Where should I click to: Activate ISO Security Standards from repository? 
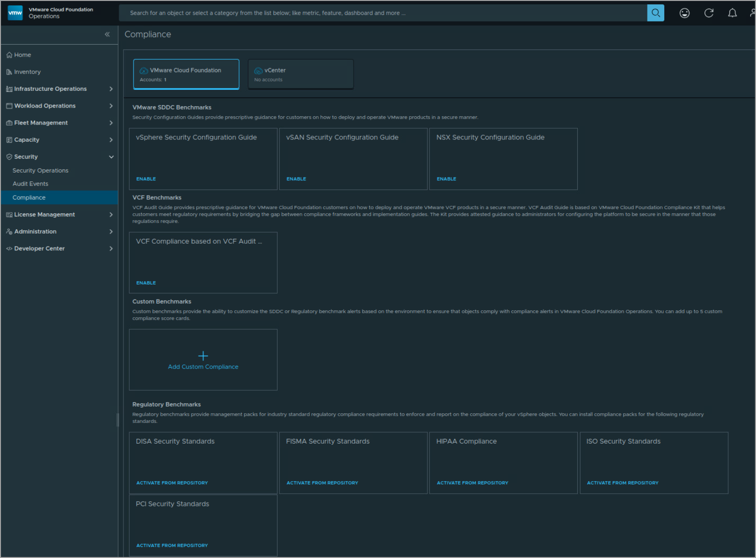pos(622,483)
